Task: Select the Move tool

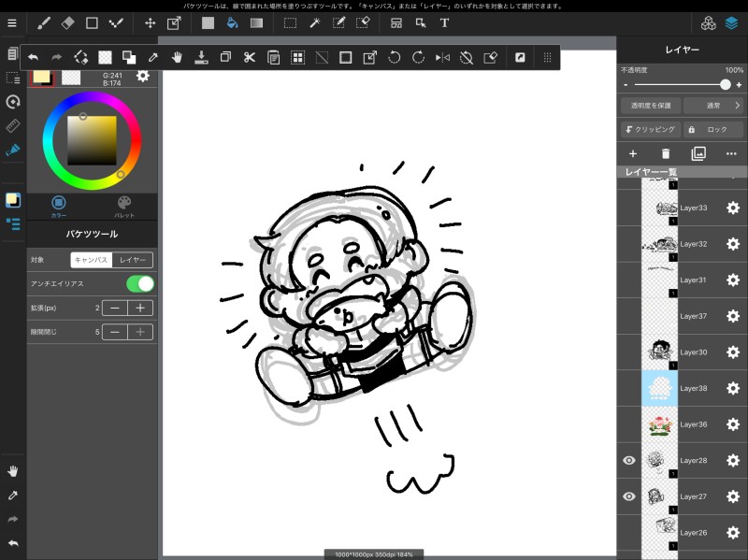Action: (150, 22)
